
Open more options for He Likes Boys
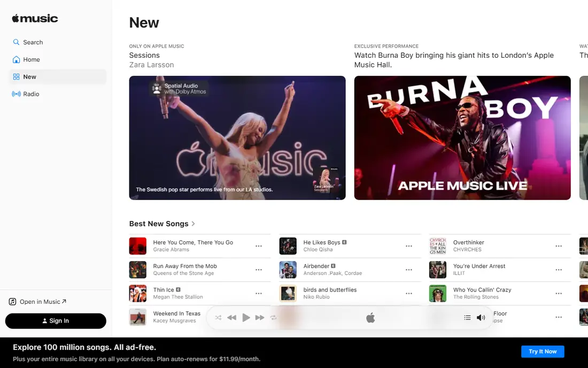coord(409,246)
